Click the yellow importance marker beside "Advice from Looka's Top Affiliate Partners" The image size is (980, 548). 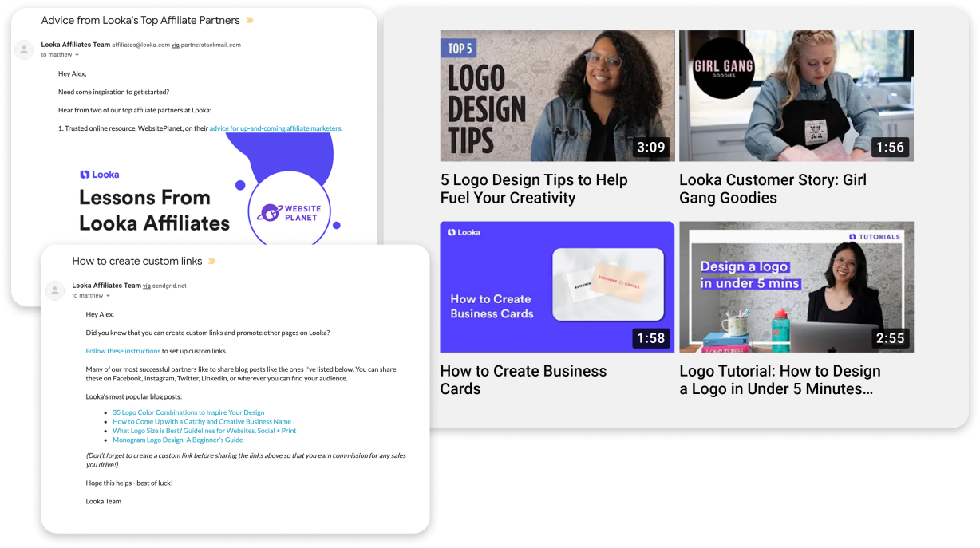[250, 20]
